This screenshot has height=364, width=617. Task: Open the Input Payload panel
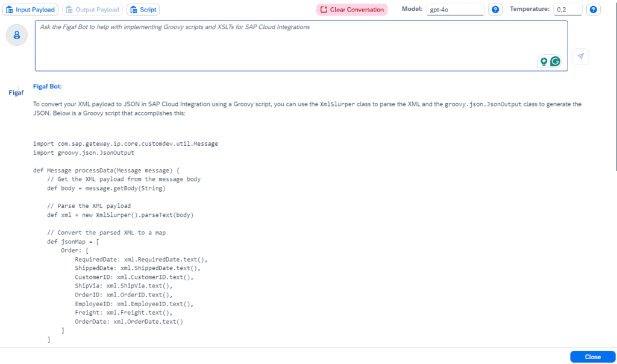(31, 10)
